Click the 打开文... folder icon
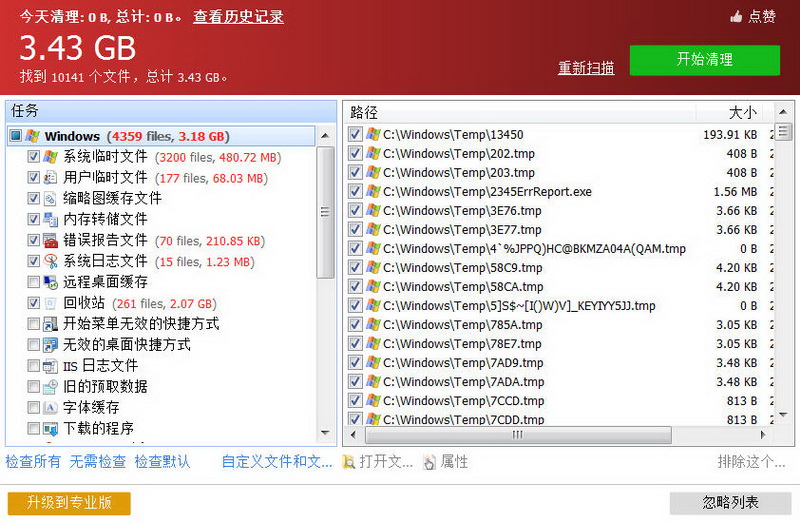800x523 pixels. pyautogui.click(x=349, y=462)
